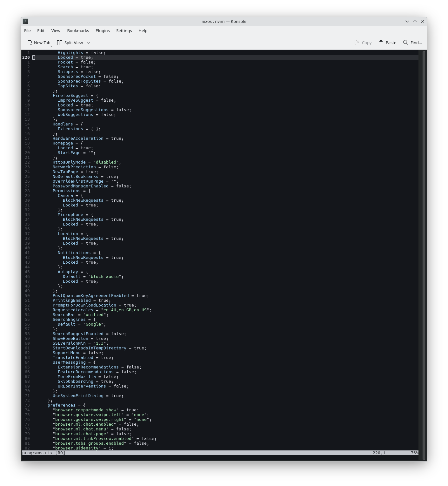Click the 'programs.nix [RO]' status line text
448x486 pixels.
click(44, 453)
